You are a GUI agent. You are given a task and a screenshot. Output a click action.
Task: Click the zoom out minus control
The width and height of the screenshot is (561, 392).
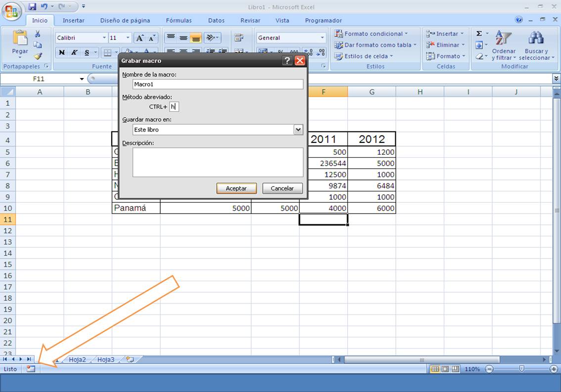tap(489, 369)
